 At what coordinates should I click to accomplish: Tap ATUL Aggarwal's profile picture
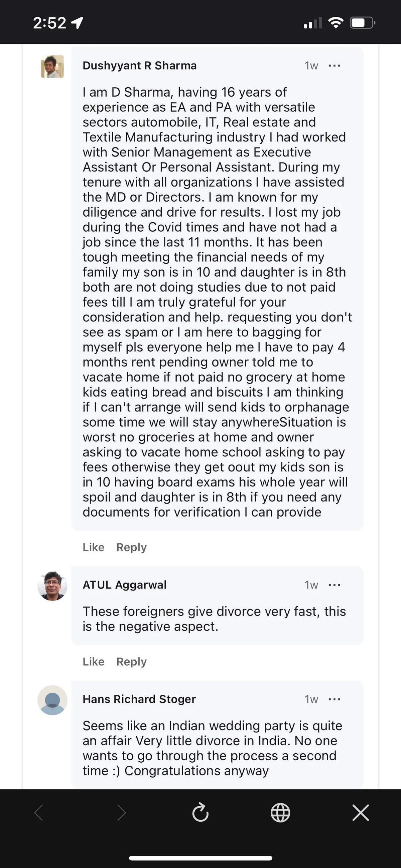pos(52,586)
